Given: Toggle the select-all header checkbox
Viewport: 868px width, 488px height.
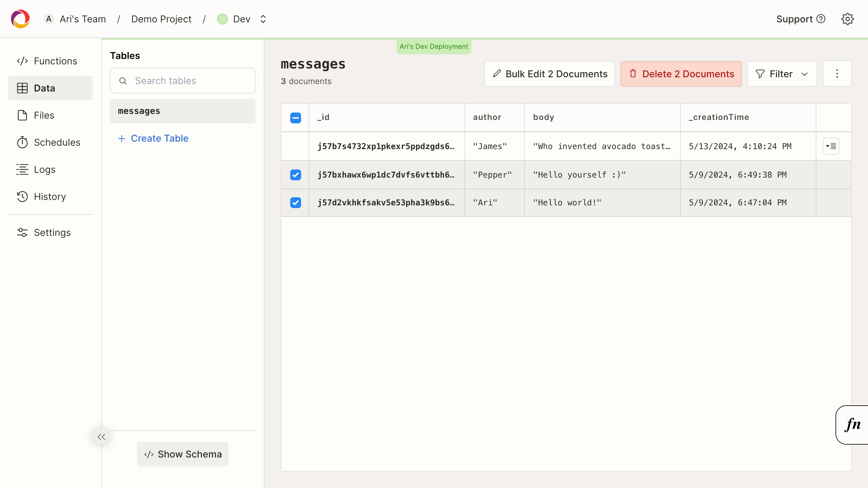Looking at the screenshot, I should [x=295, y=118].
